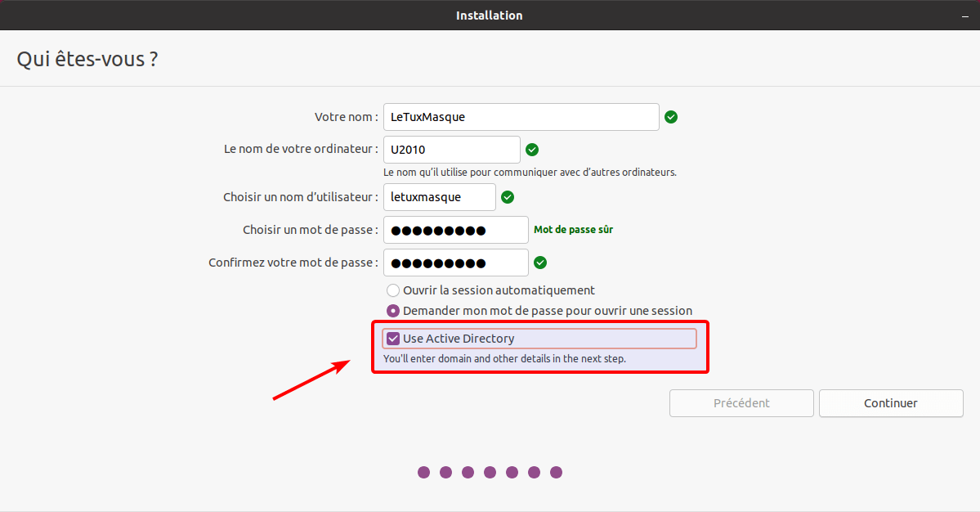Select "Demander mon mot de passe" option
This screenshot has width=980, height=512.
(393, 311)
